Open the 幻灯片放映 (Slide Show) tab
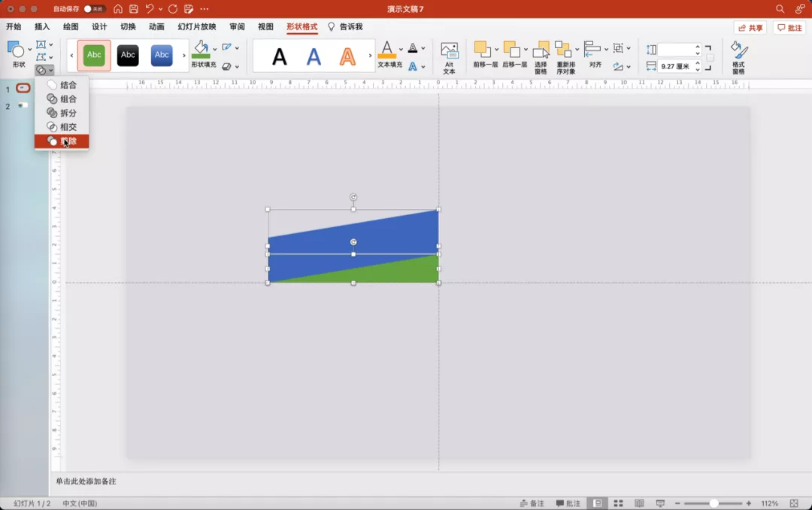The image size is (812, 510). 197,27
